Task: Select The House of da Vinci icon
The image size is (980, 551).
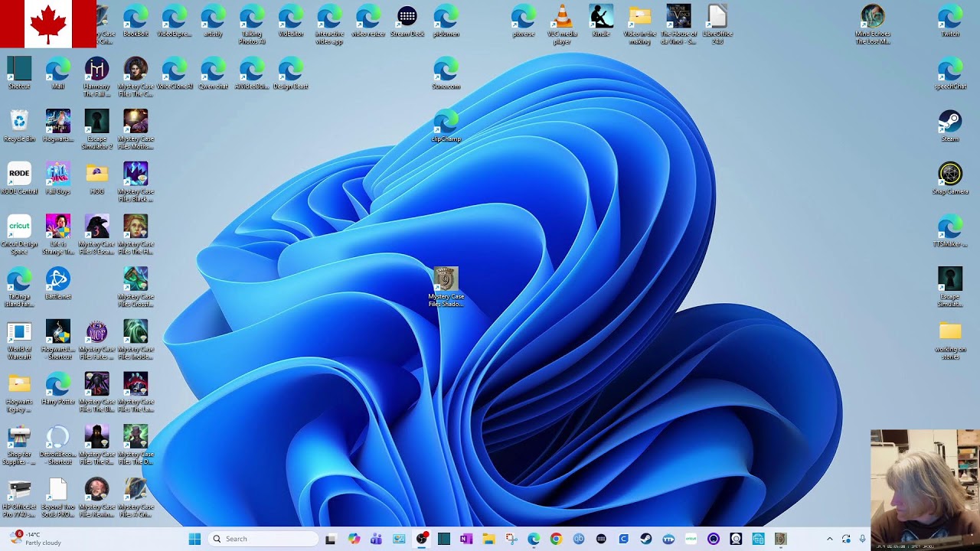Action: click(678, 25)
